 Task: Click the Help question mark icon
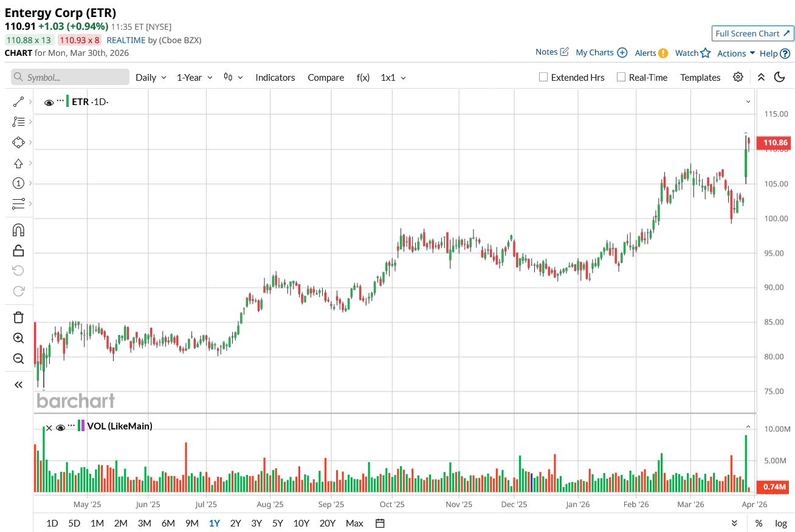(785, 53)
